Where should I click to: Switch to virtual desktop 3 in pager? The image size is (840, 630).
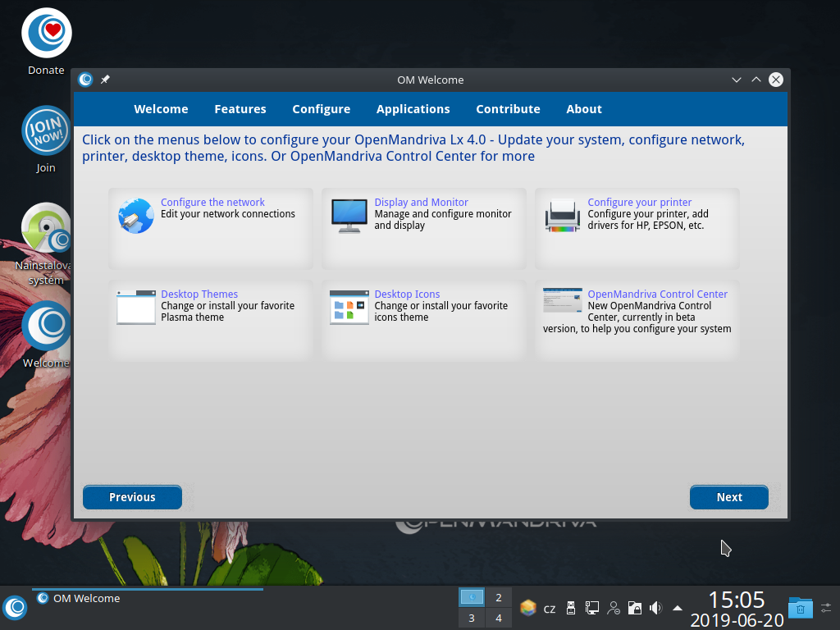click(472, 619)
